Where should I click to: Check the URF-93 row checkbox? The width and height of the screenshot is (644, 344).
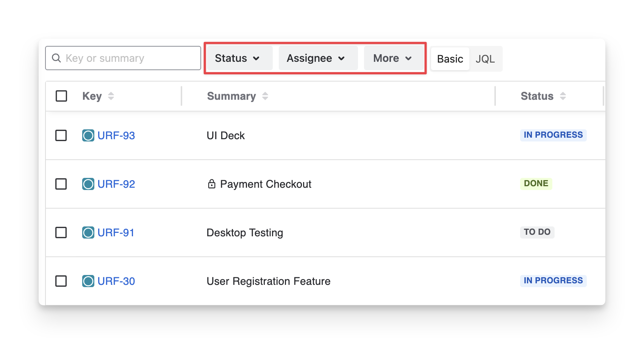[61, 135]
